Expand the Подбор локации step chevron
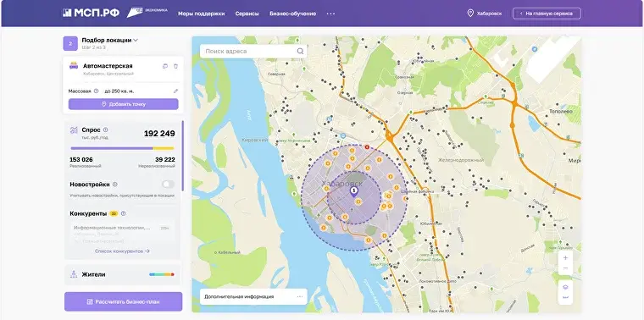 click(136, 40)
